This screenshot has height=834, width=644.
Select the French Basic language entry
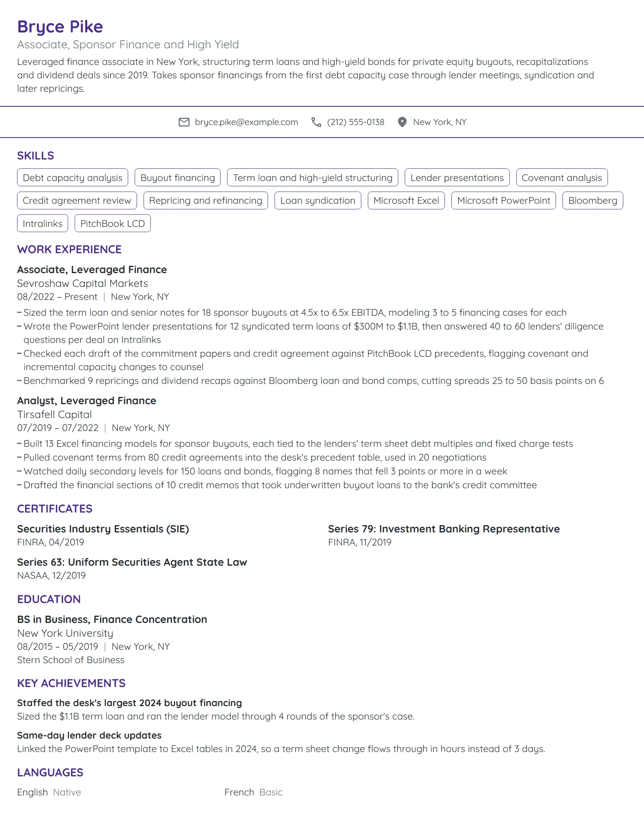tap(253, 792)
